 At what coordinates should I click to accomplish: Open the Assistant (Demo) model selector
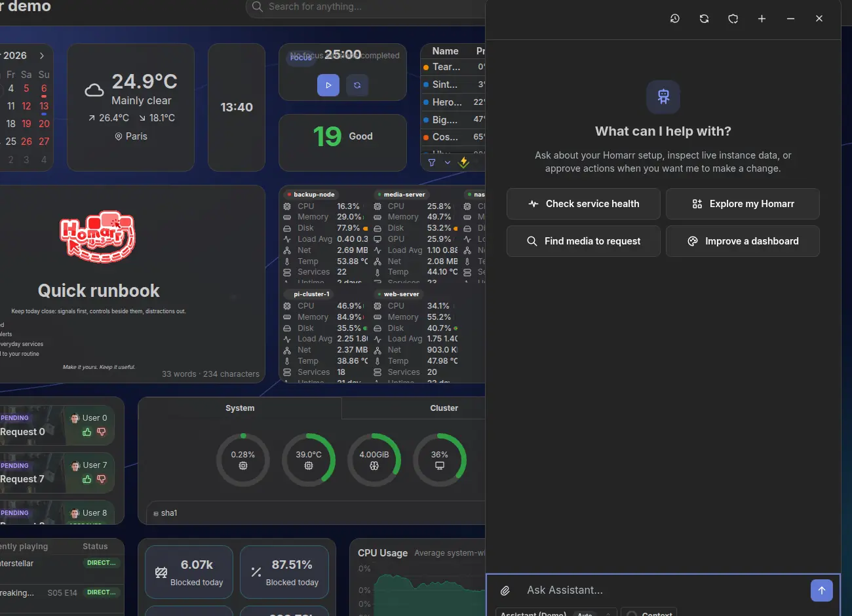[x=556, y=612]
